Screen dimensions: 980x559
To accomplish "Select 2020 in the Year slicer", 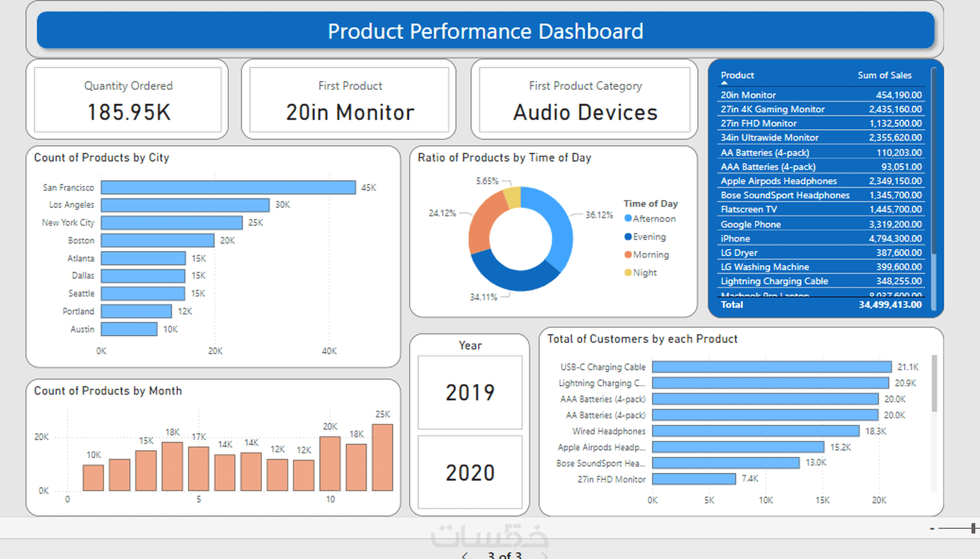I will [x=470, y=473].
